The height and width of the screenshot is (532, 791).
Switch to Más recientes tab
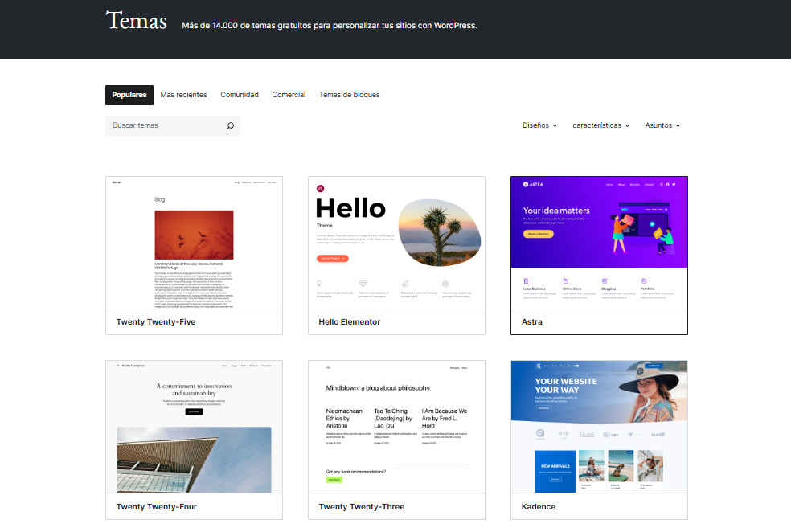coord(183,95)
